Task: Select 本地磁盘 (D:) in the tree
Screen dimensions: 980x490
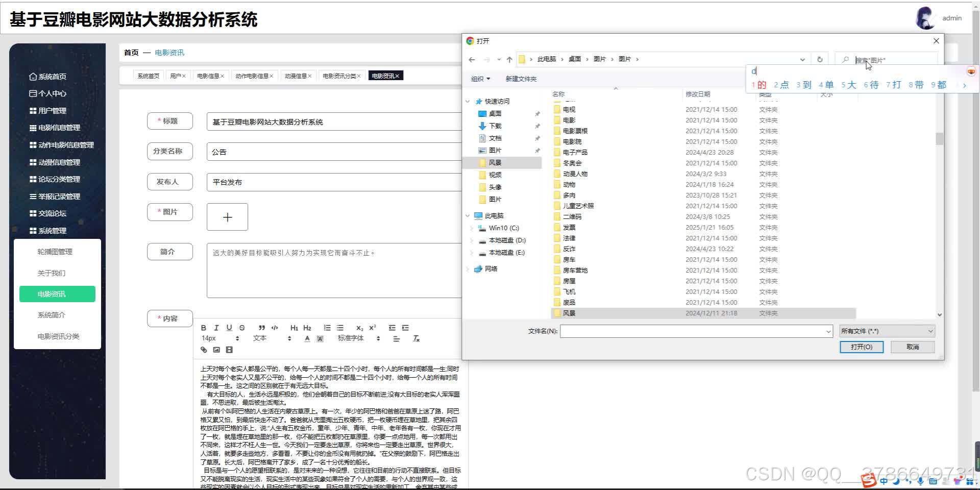Action: [507, 240]
